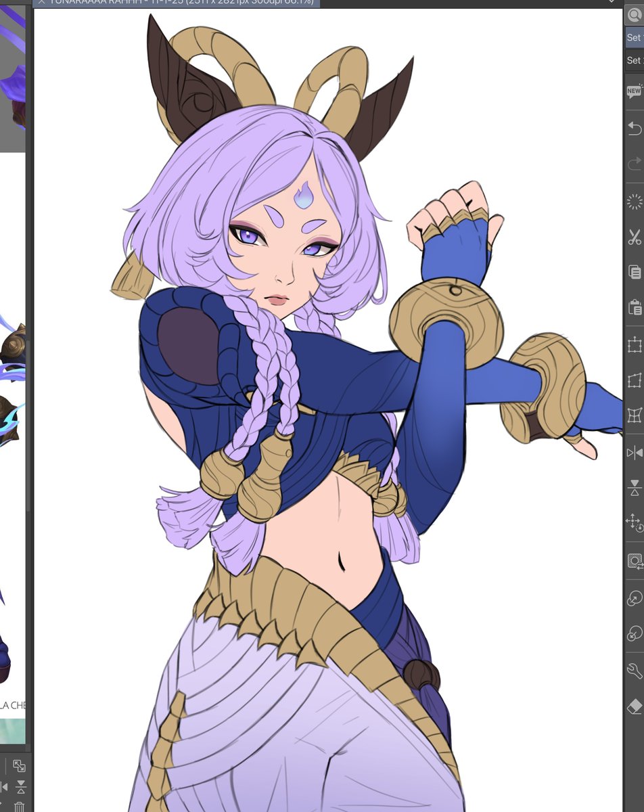Click the Sub View trash delete icon
Image resolution: width=644 pixels, height=812 pixels.
[x=20, y=807]
